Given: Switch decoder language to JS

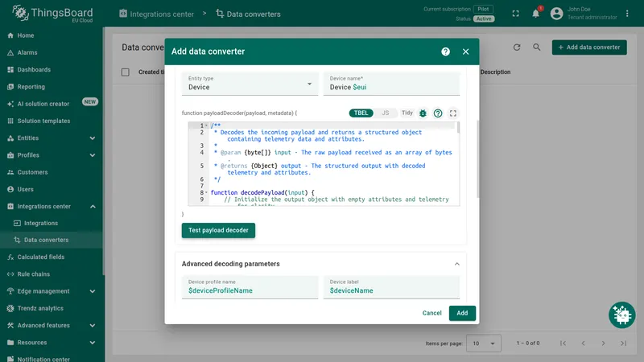Looking at the screenshot, I should coord(386,113).
